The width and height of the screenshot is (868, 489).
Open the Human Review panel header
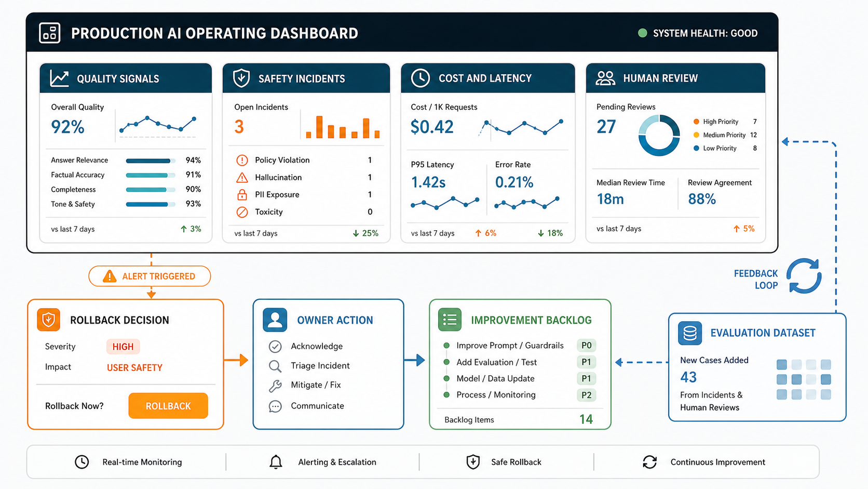click(675, 78)
